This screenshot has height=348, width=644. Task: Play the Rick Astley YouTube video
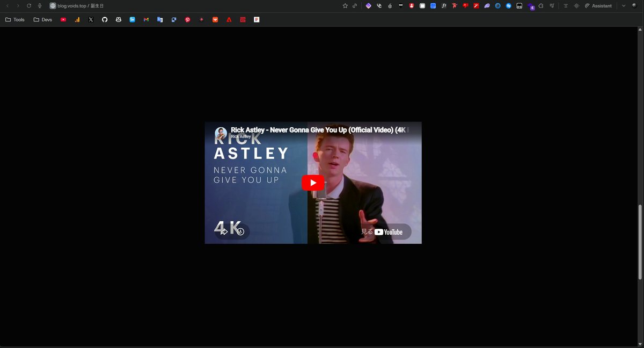click(x=313, y=183)
